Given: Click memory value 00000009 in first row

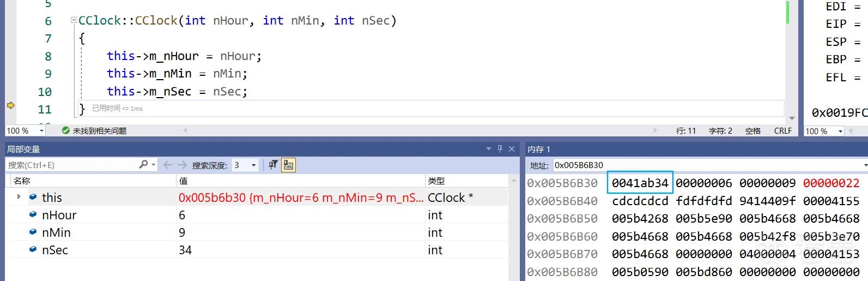Looking at the screenshot, I should [767, 183].
